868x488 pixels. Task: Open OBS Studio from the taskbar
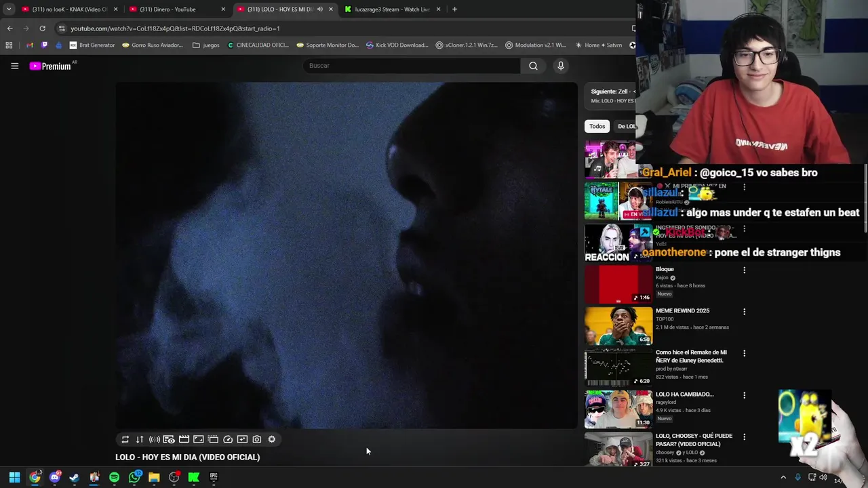coord(174,477)
